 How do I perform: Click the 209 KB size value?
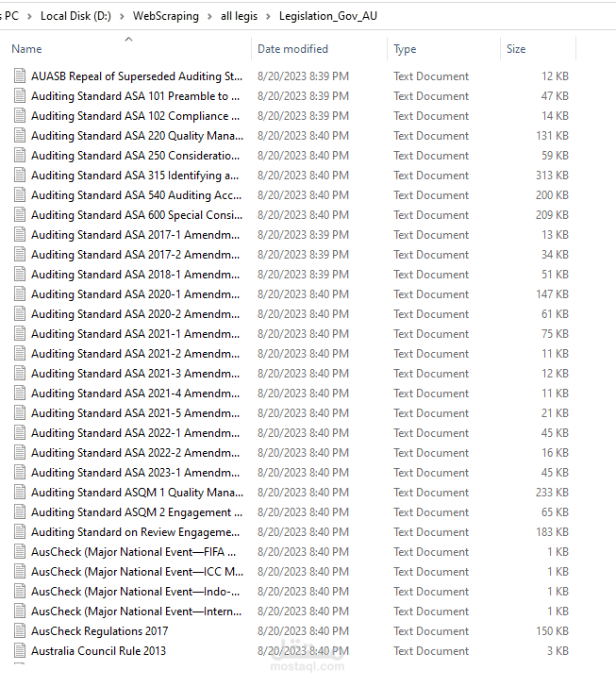552,215
